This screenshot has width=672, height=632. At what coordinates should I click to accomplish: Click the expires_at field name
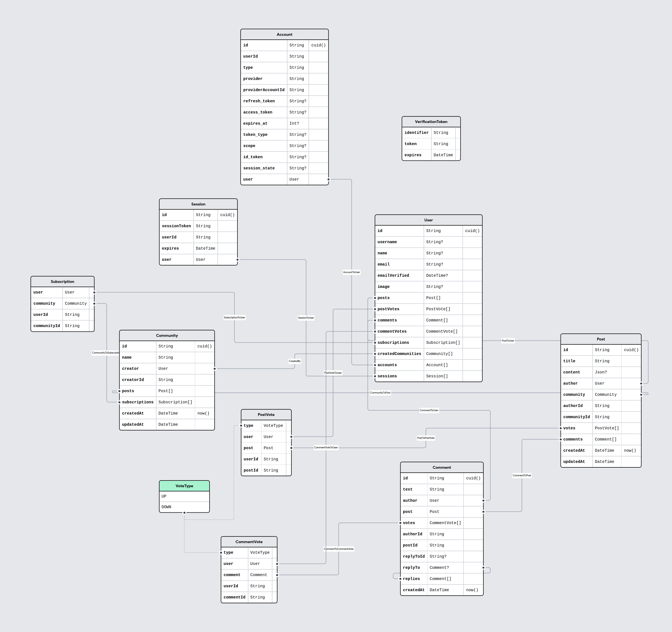coord(255,124)
